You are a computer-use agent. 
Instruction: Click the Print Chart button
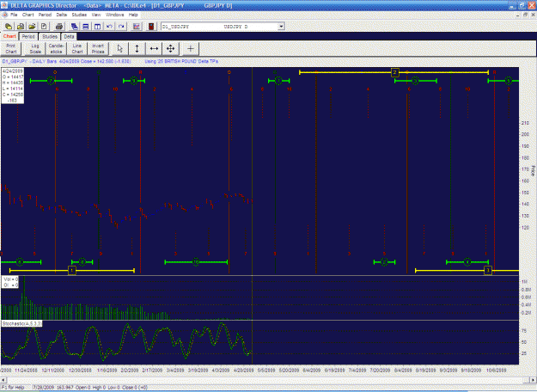tap(11, 49)
